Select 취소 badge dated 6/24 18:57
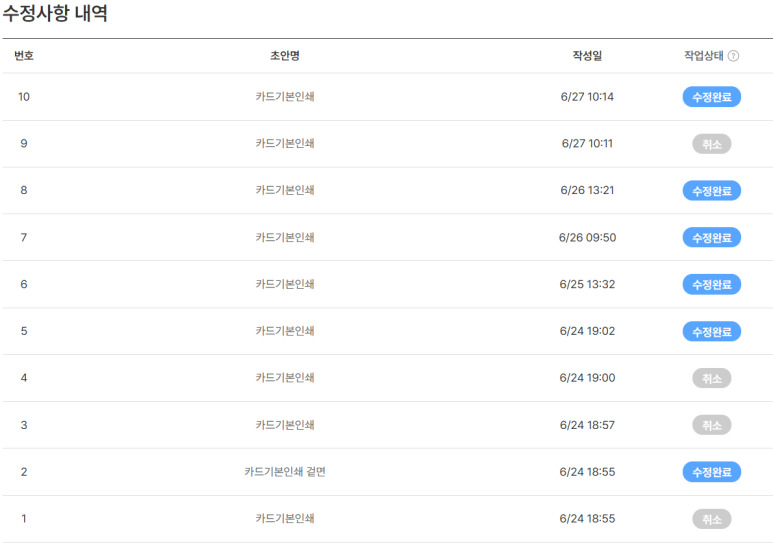773x551 pixels. 711,425
